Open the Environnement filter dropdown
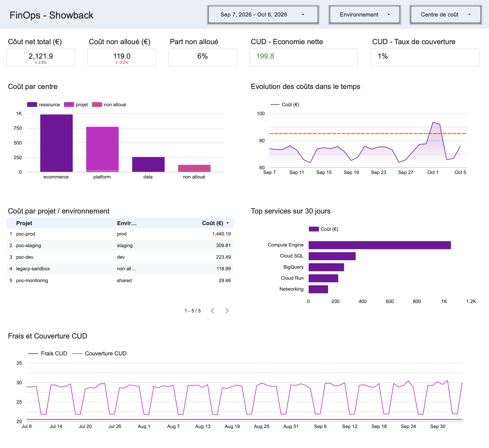The image size is (489, 448). pos(365,14)
